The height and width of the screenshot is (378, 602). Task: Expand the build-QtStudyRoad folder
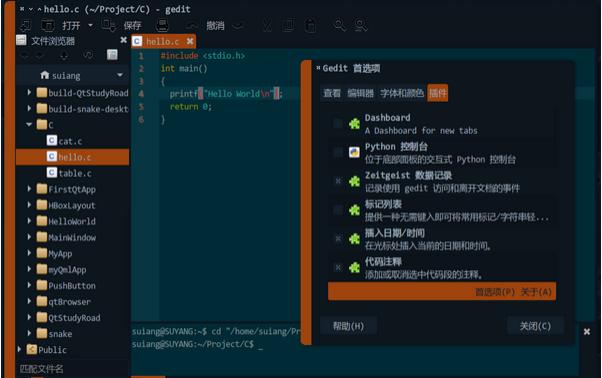click(x=29, y=92)
